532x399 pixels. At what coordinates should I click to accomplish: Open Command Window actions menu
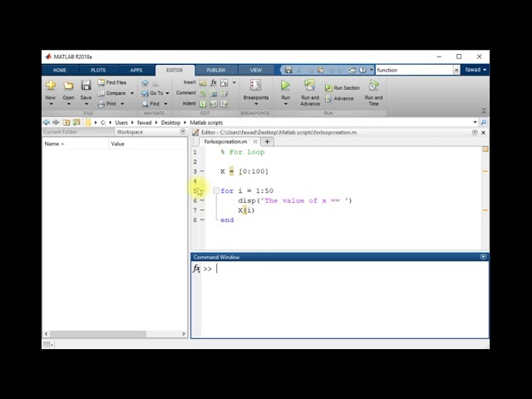click(x=484, y=257)
